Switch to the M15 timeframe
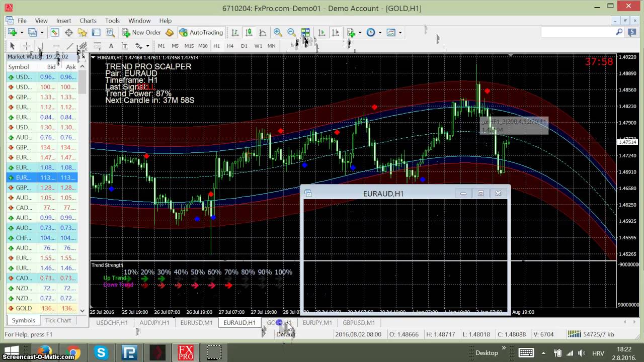The image size is (644, 362). pyautogui.click(x=189, y=46)
